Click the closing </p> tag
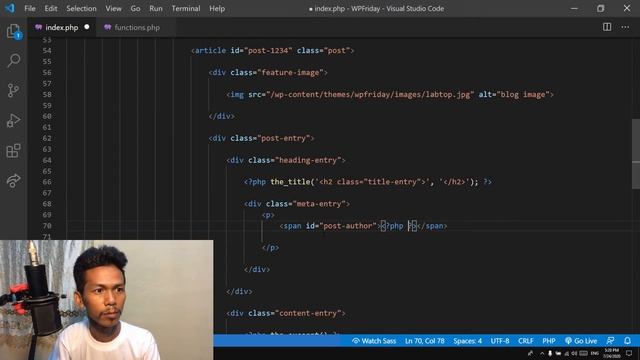Image resolution: width=640 pixels, height=360 pixels. point(271,248)
